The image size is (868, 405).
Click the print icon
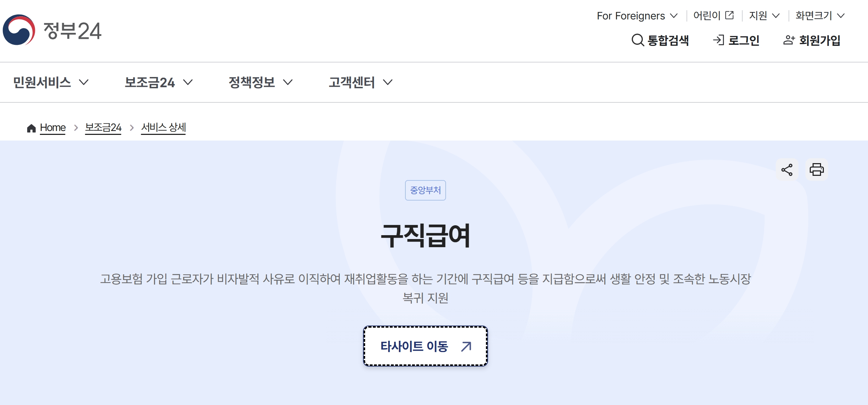click(816, 170)
